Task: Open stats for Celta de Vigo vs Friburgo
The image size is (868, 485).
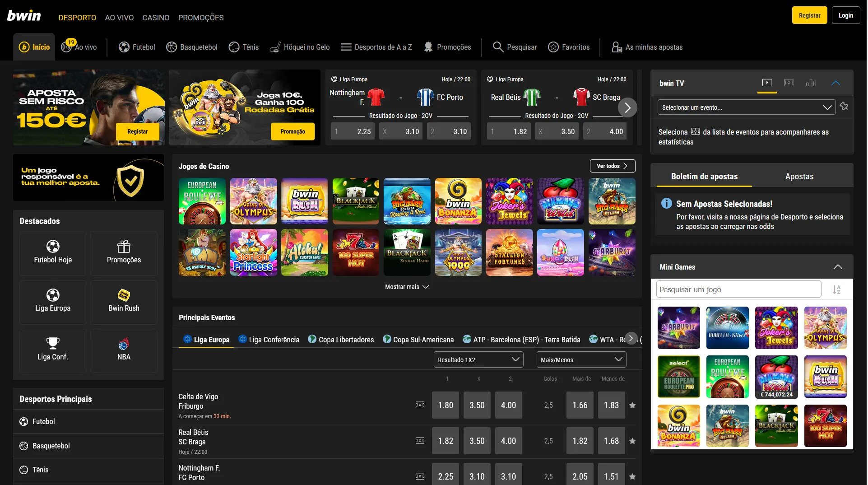Action: point(420,405)
